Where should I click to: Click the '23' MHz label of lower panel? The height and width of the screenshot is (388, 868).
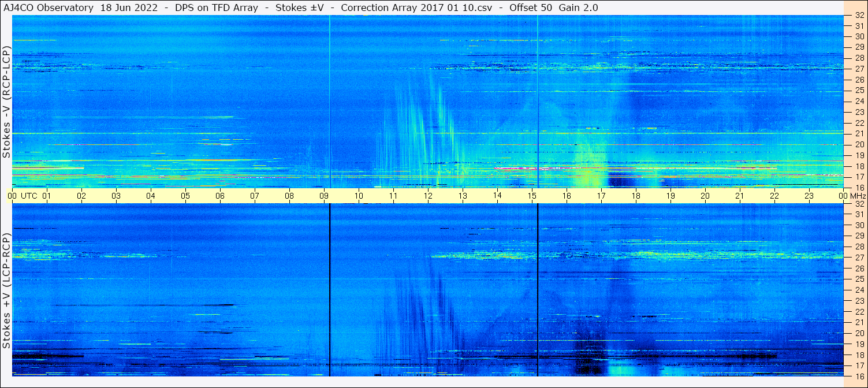(x=859, y=301)
